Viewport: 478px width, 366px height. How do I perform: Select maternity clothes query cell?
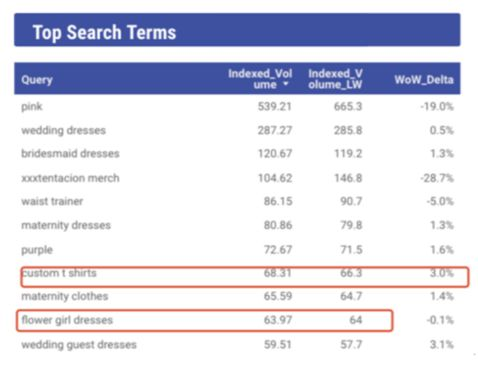coord(65,296)
